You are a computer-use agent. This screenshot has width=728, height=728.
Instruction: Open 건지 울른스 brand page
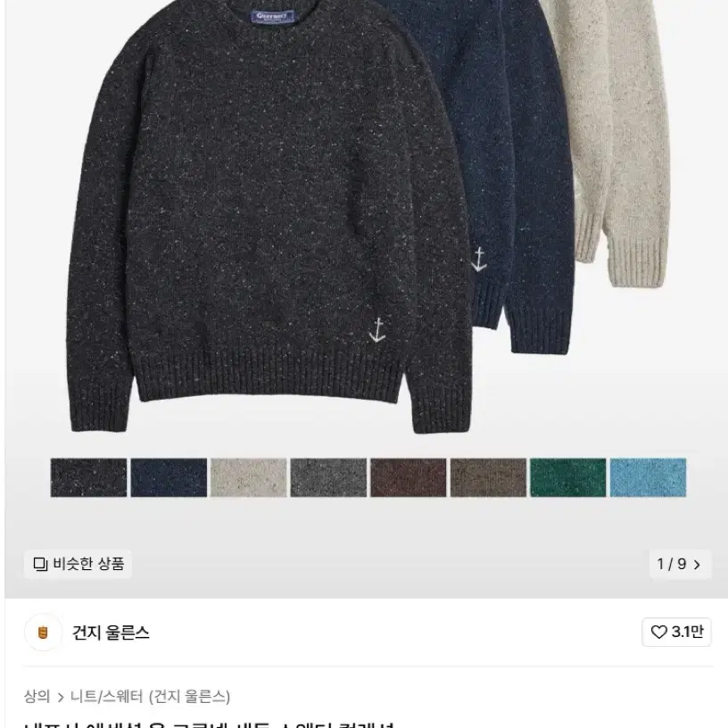click(x=111, y=633)
